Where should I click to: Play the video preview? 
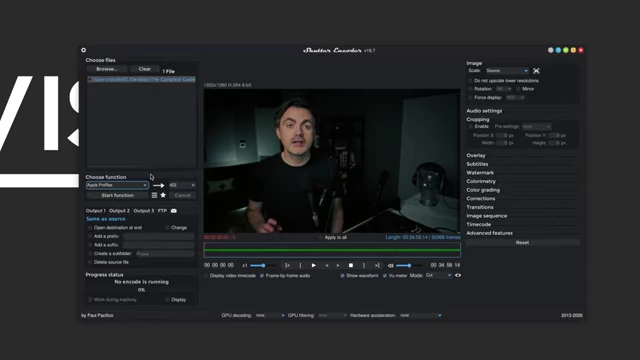tap(313, 265)
